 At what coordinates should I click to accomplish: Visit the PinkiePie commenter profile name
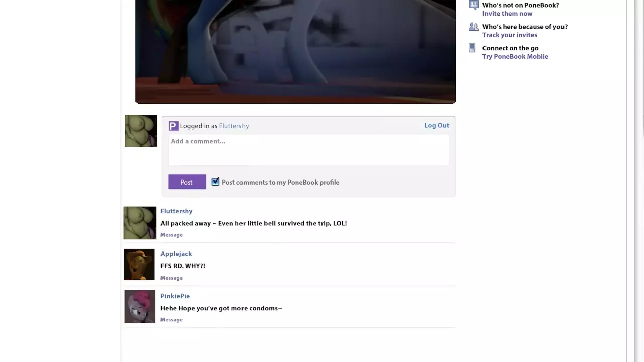click(175, 296)
